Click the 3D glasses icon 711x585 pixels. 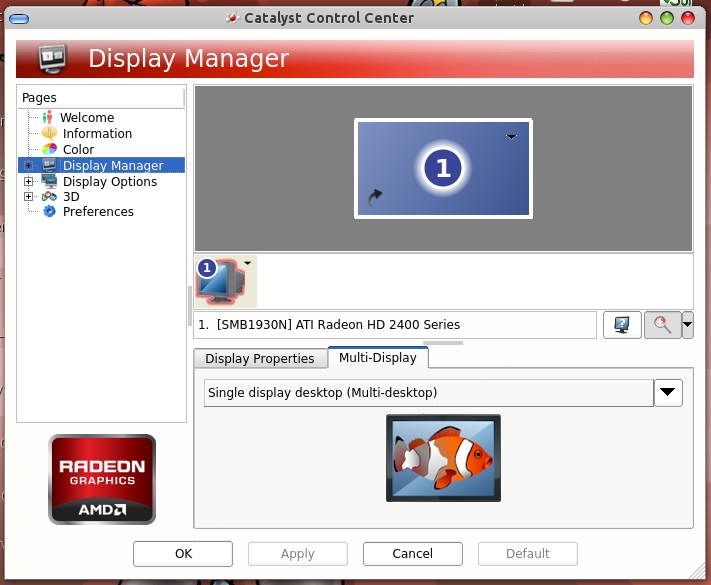tap(49, 196)
